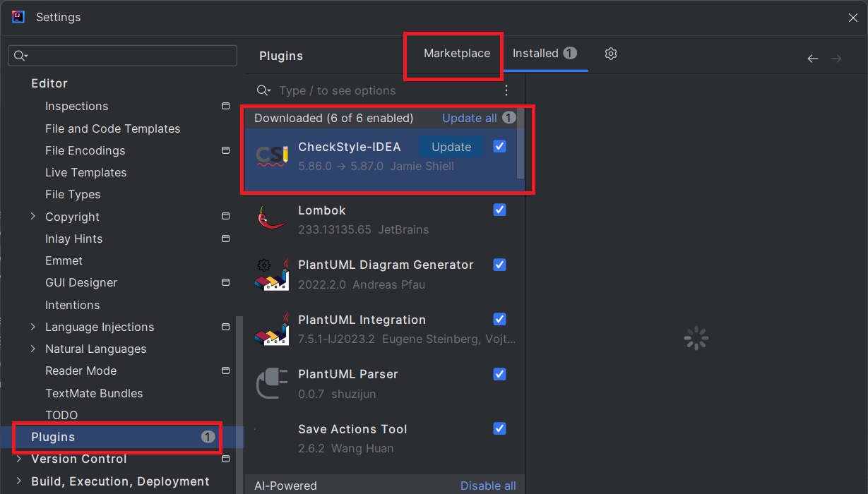Expand the Language Injections node
The height and width of the screenshot is (494, 868).
coord(32,327)
